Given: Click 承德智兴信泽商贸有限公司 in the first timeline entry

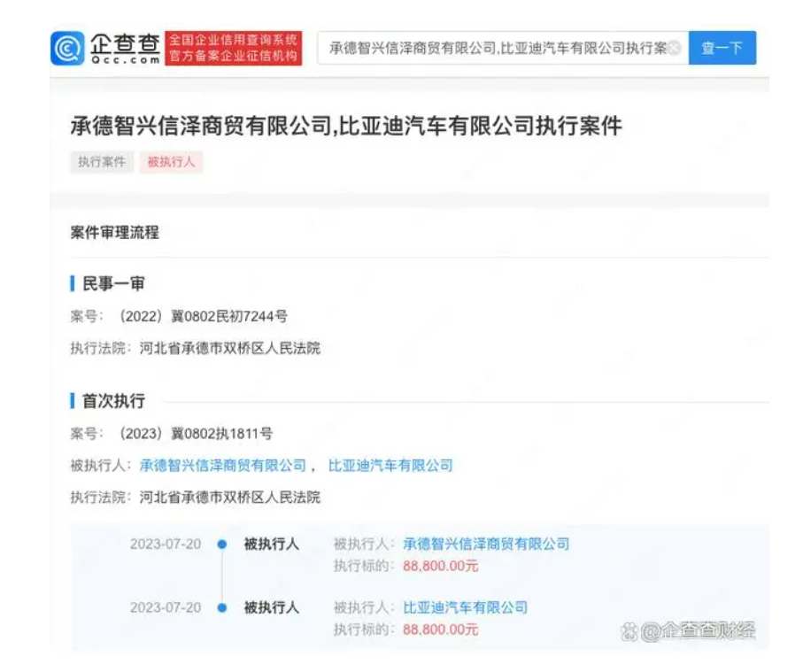Looking at the screenshot, I should tap(486, 544).
